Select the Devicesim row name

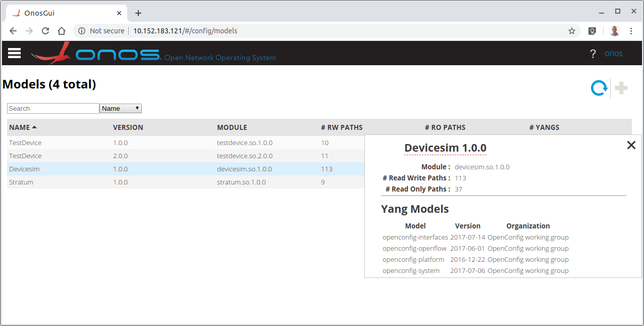tap(24, 169)
